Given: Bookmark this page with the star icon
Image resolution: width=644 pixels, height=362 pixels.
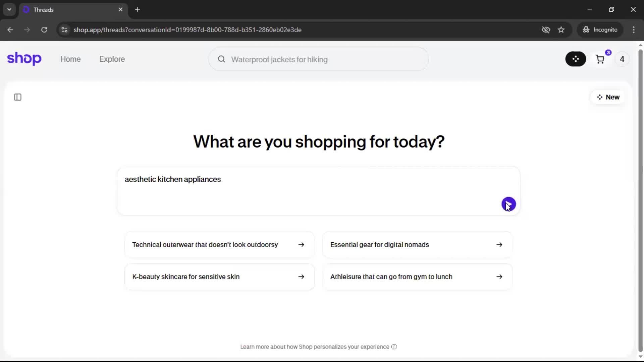Looking at the screenshot, I should tap(561, 30).
